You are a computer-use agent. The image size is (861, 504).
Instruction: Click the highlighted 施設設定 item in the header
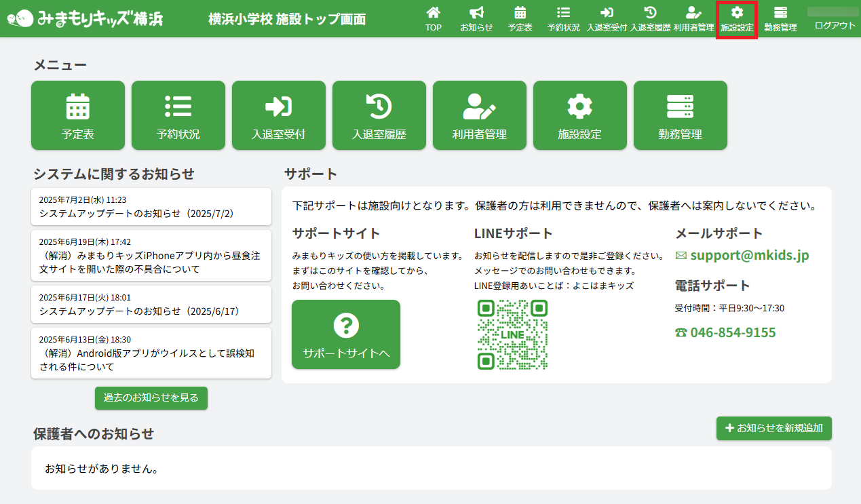coord(737,19)
